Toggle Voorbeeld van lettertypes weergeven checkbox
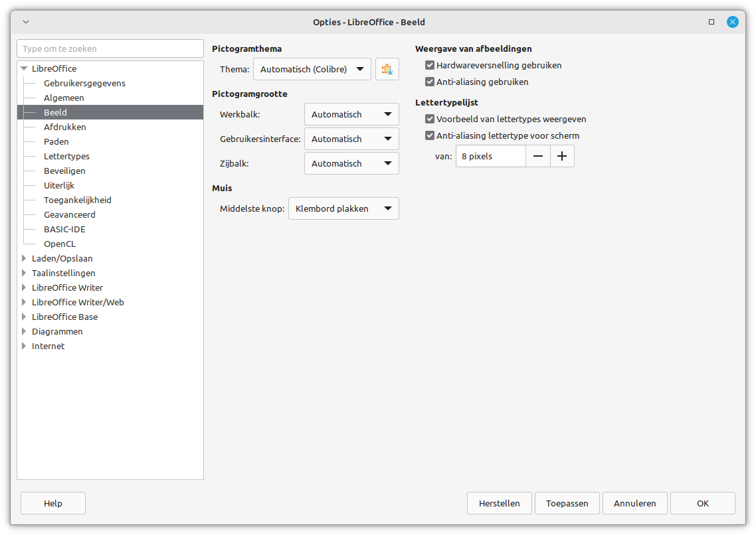This screenshot has height=535, width=756. [430, 119]
